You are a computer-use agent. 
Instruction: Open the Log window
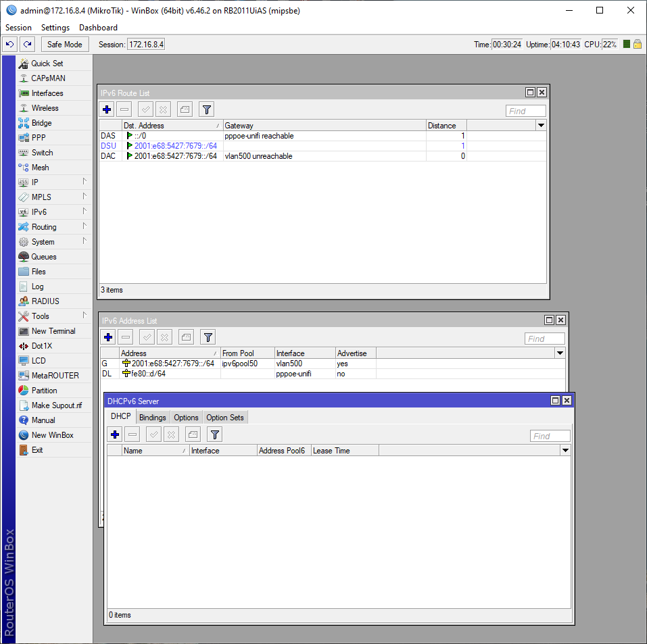click(53, 287)
